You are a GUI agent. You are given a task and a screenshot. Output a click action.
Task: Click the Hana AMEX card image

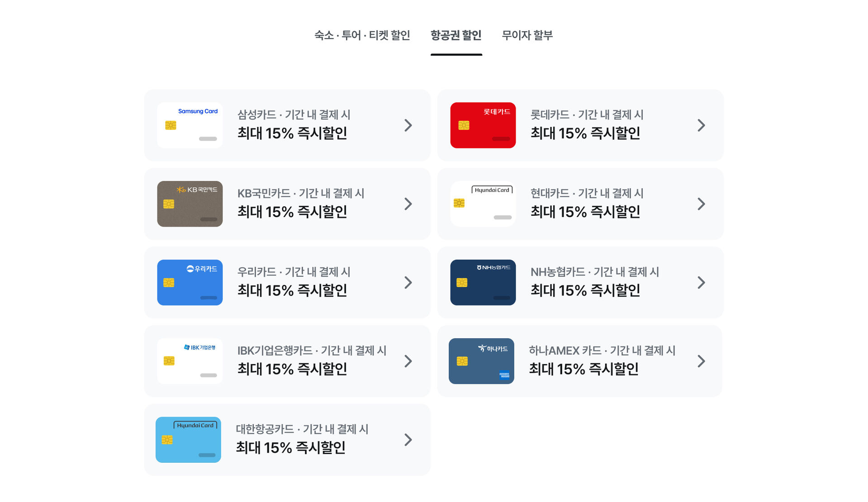(x=481, y=361)
